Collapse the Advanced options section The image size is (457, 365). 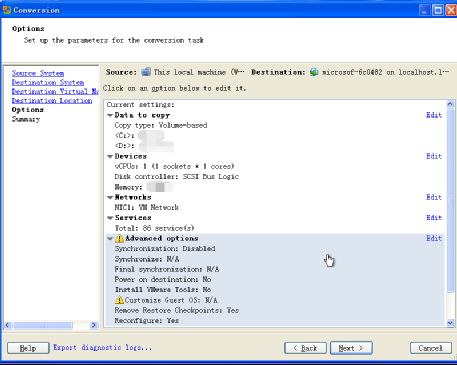[110, 239]
